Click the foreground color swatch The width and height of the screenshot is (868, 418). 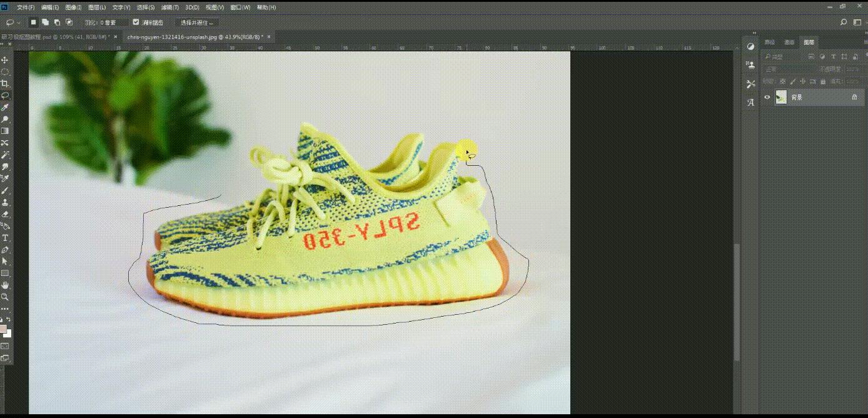[x=3, y=329]
